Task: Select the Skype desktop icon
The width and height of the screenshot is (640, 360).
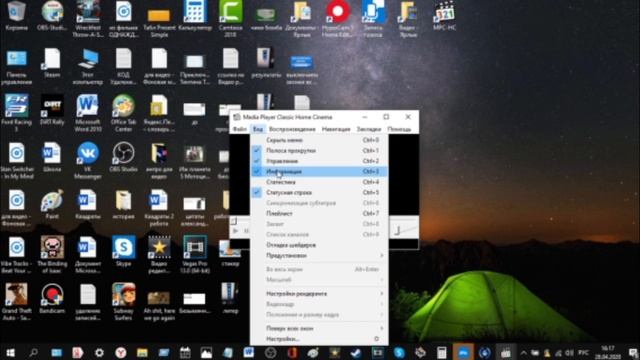Action: [123, 251]
